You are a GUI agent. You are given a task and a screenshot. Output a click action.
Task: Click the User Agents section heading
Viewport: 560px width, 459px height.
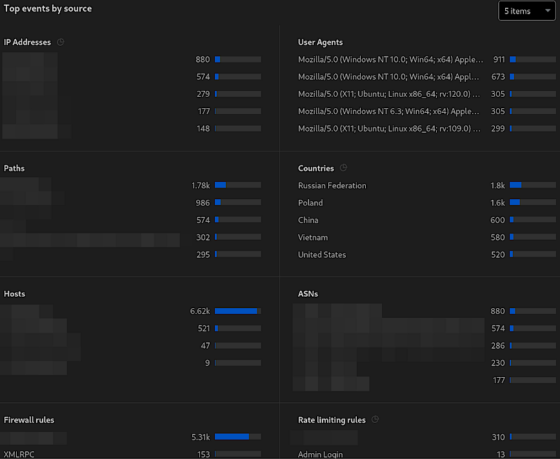(320, 42)
